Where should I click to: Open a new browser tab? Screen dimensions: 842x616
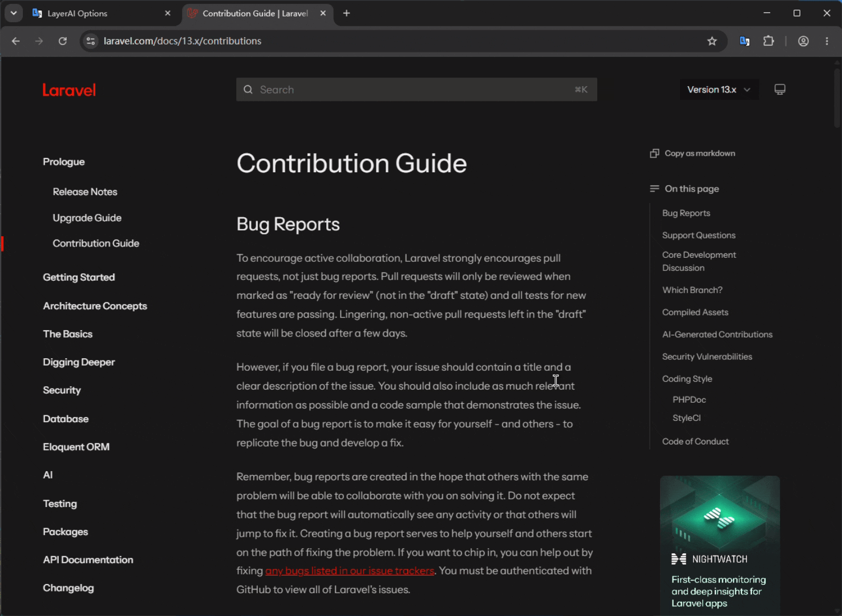pyautogui.click(x=346, y=13)
